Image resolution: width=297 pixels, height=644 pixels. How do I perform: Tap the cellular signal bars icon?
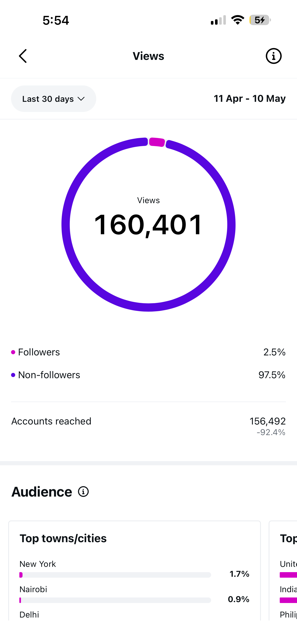(218, 20)
